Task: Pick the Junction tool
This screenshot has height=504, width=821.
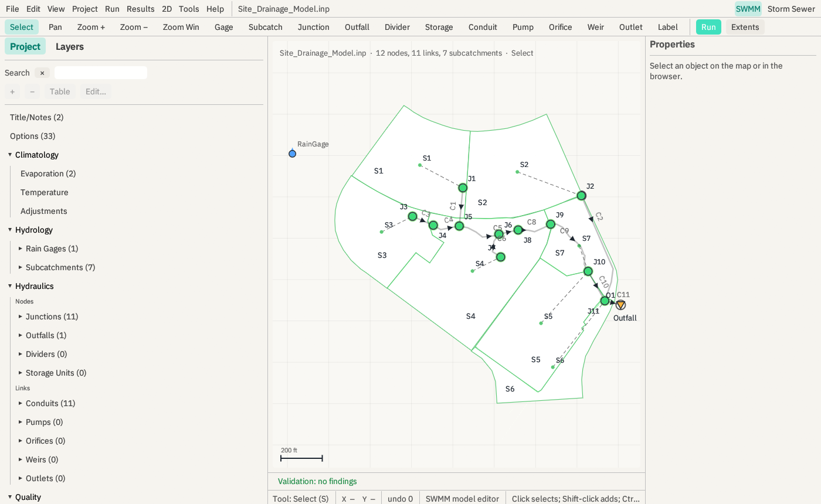Action: pyautogui.click(x=314, y=27)
